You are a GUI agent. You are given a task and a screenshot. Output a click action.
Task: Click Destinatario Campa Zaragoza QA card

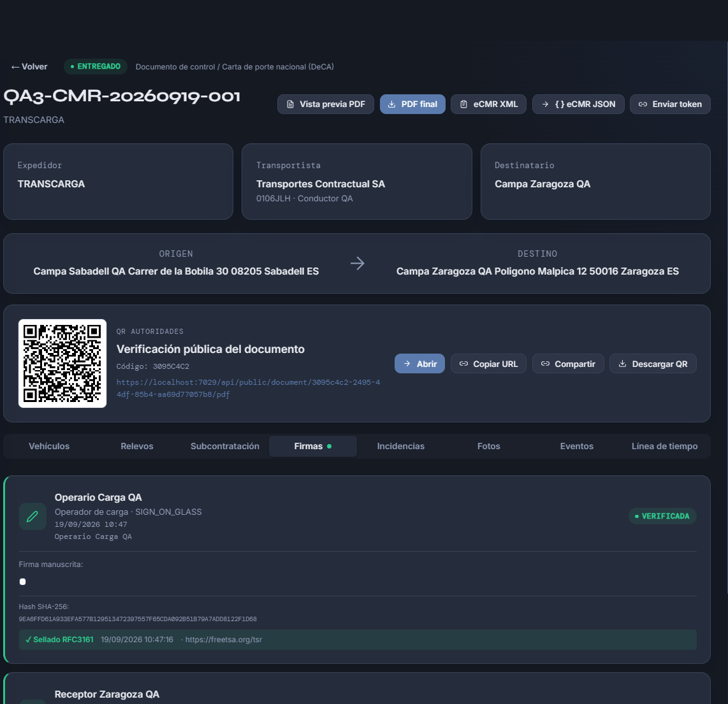click(595, 182)
